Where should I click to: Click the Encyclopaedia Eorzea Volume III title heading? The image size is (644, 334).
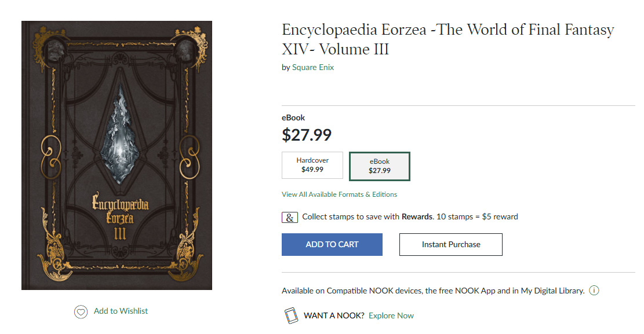pyautogui.click(x=447, y=39)
